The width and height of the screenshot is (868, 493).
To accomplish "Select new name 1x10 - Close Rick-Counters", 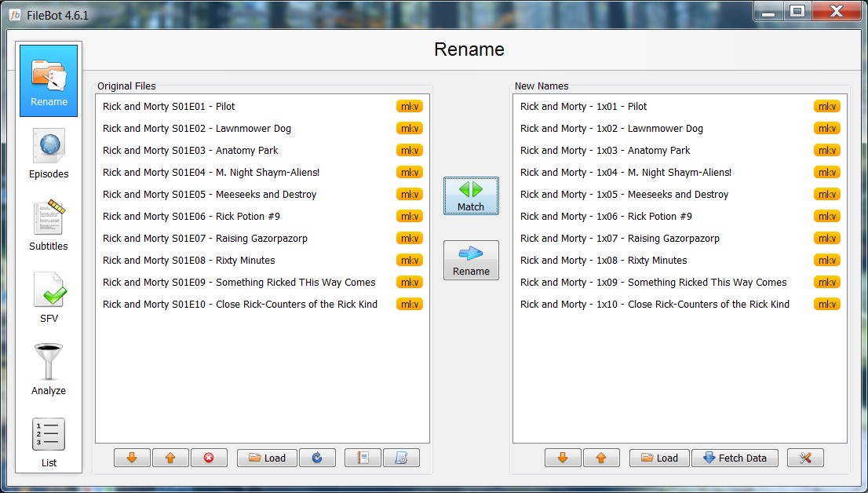I will click(680, 304).
